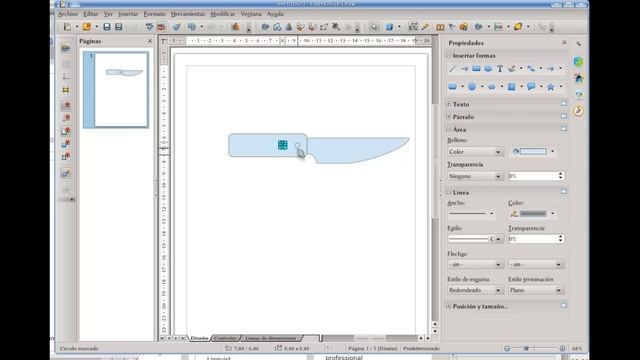Expand the Texto section
Viewport: 640px width, 360px height.
tap(449, 104)
